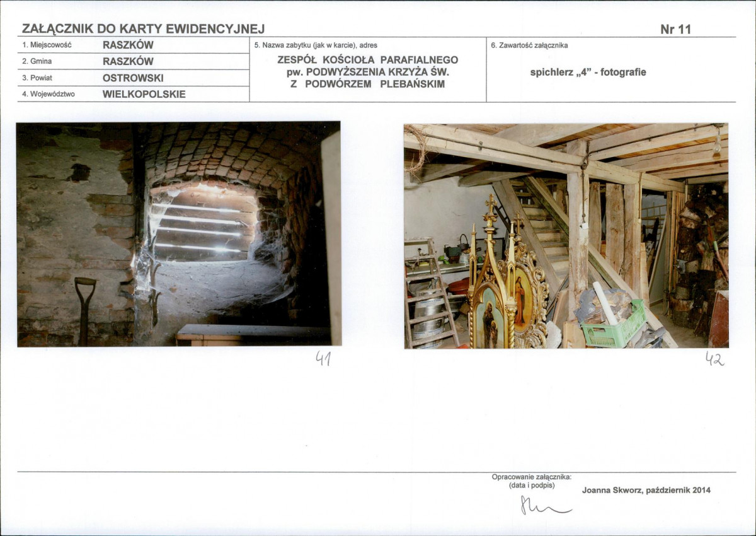Click the spichlerz „4” - fotografie text

(588, 72)
